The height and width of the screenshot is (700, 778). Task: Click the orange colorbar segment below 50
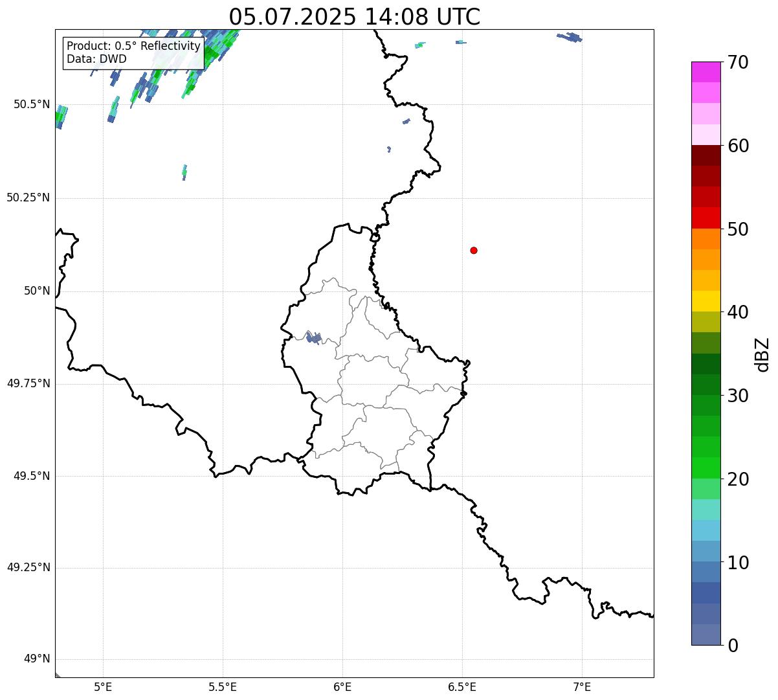[x=706, y=239]
